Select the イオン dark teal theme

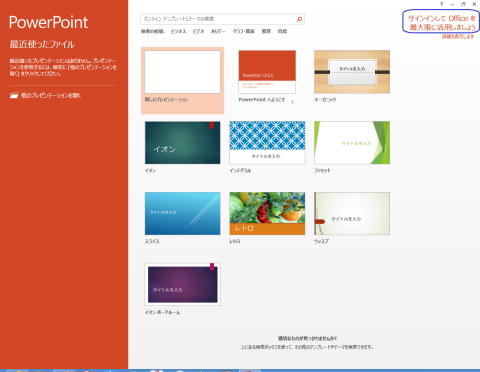pyautogui.click(x=183, y=143)
